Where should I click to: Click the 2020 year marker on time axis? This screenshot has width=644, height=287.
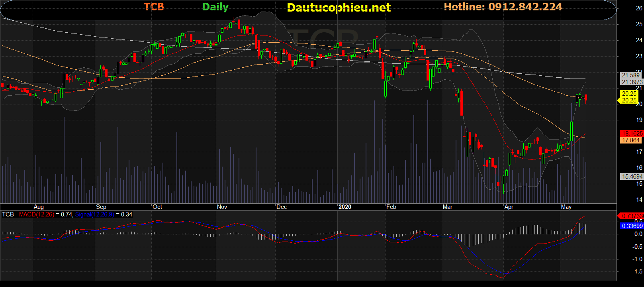[345, 207]
